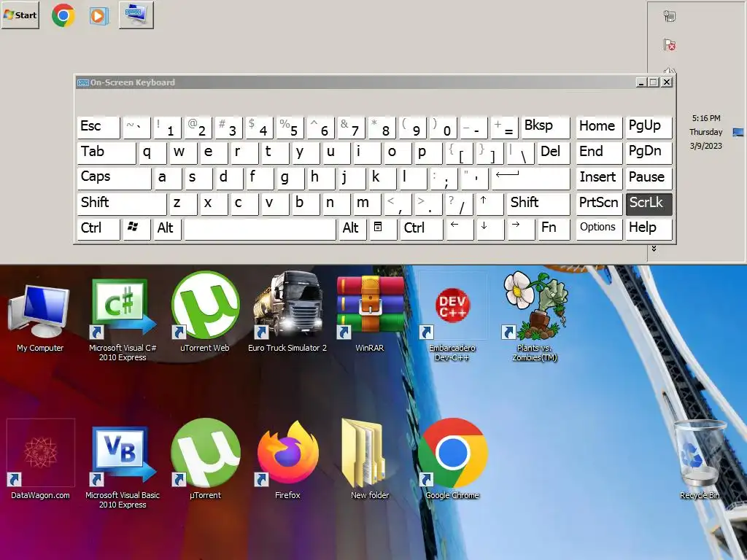The image size is (747, 560).
Task: Click the show desktop monitor icon
Action: click(738, 132)
